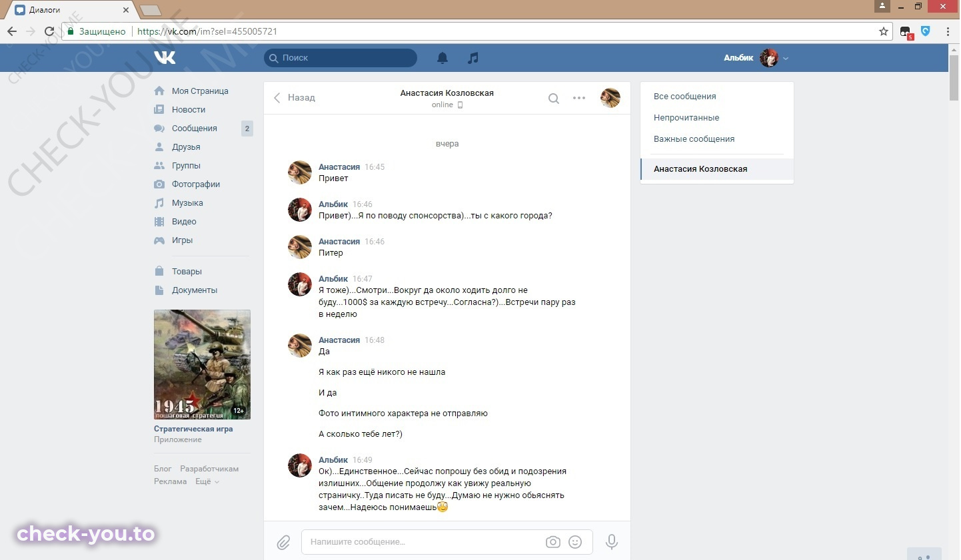Click the page vertical scrollbar
961x560 pixels.
coord(954,77)
